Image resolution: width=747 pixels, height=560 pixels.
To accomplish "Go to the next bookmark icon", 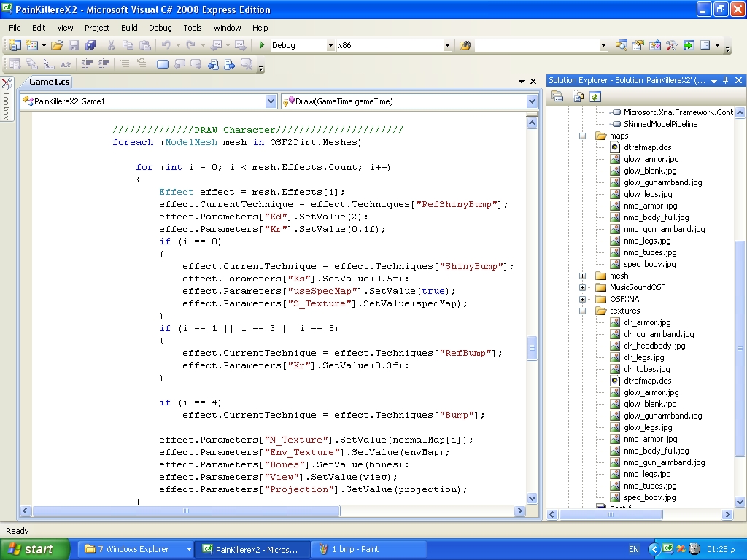I will click(196, 64).
